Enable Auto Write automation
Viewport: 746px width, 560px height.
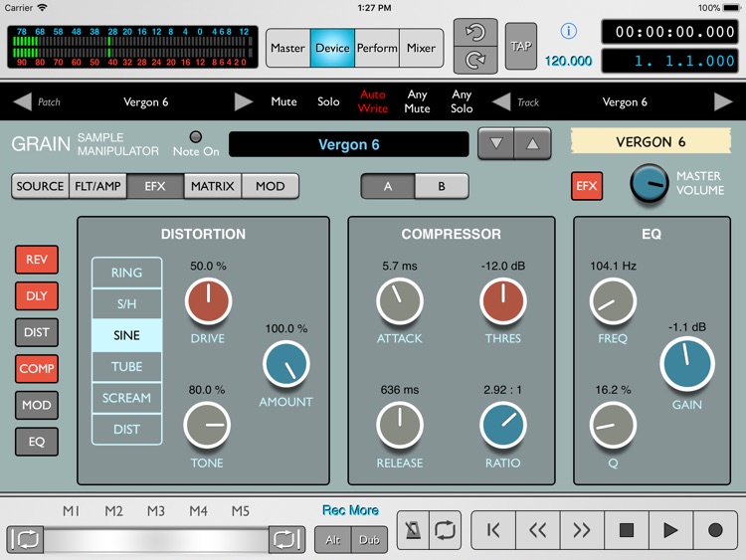pyautogui.click(x=373, y=101)
